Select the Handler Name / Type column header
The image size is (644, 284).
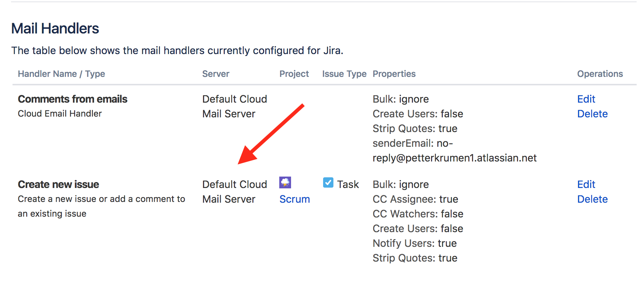(62, 74)
